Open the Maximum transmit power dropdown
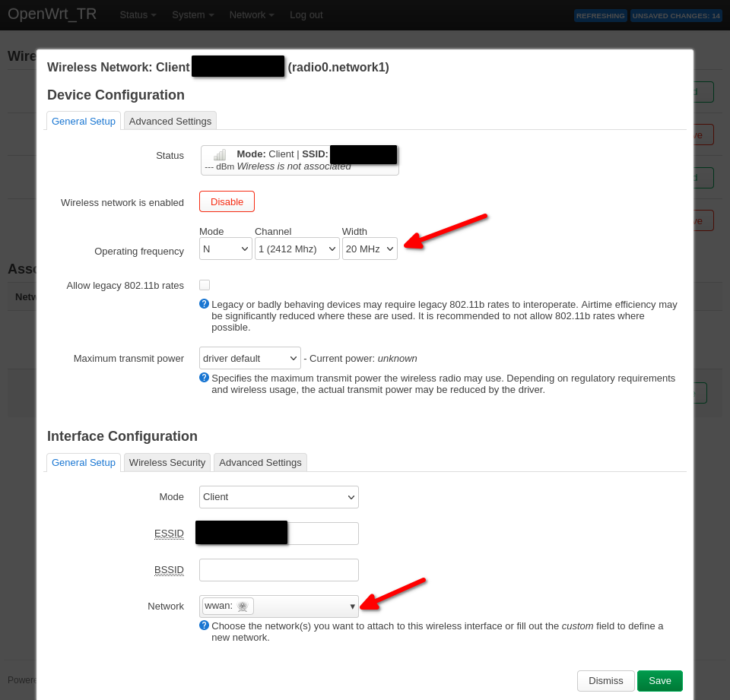730x700 pixels. [249, 358]
